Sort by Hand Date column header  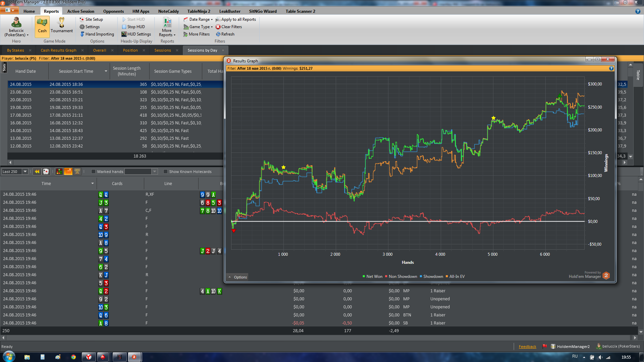coord(25,71)
